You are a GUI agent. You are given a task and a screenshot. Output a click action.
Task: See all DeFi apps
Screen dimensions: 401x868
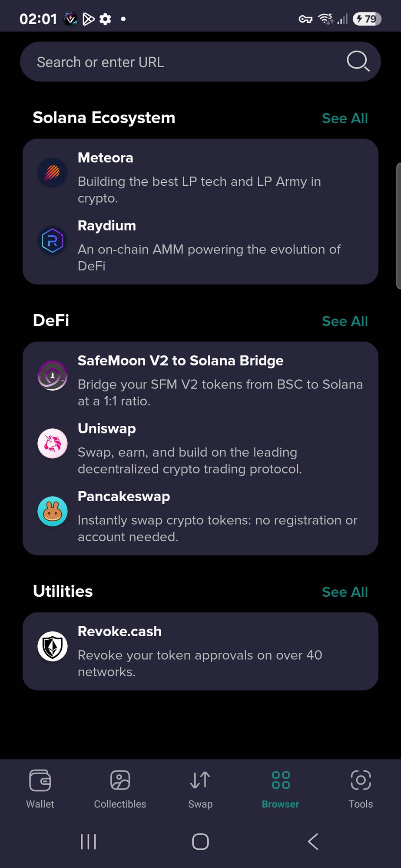(345, 321)
